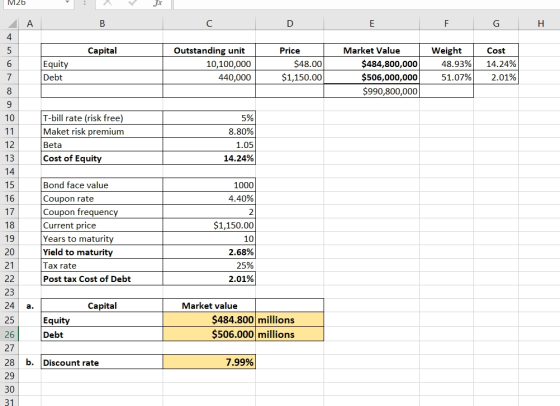Click the Years to maturity label
The width and height of the screenshot is (560, 406).
78,239
